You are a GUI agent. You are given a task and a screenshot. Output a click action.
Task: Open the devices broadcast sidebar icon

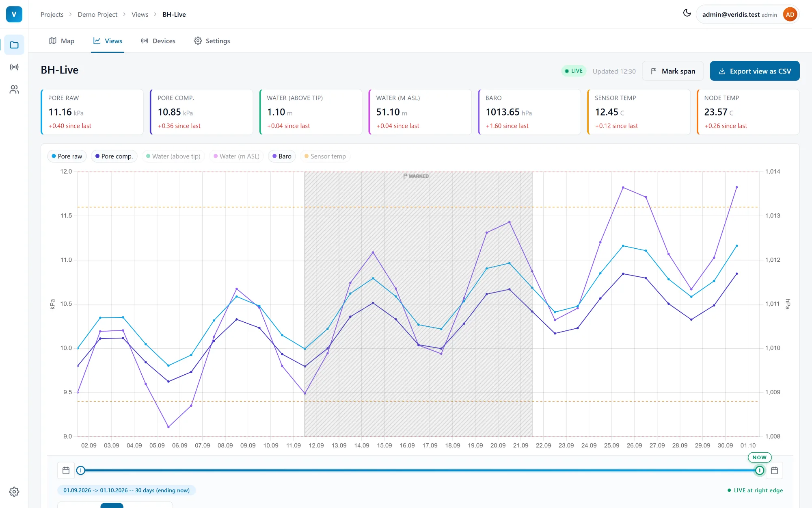pos(14,67)
